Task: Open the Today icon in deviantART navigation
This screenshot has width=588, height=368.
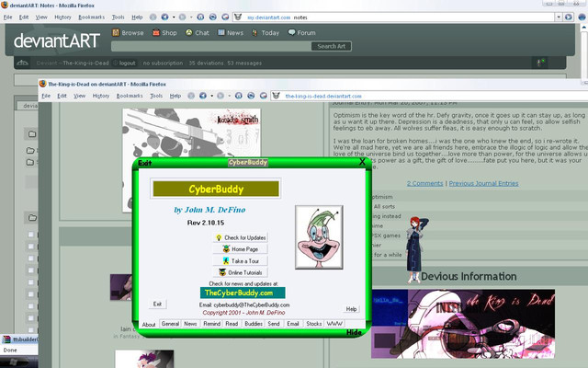Action: pos(254,33)
